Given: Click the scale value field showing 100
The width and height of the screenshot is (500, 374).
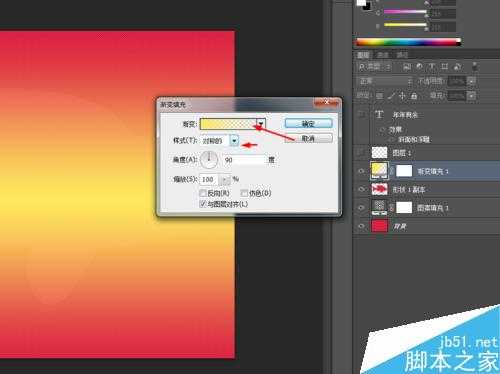Looking at the screenshot, I should [209, 180].
